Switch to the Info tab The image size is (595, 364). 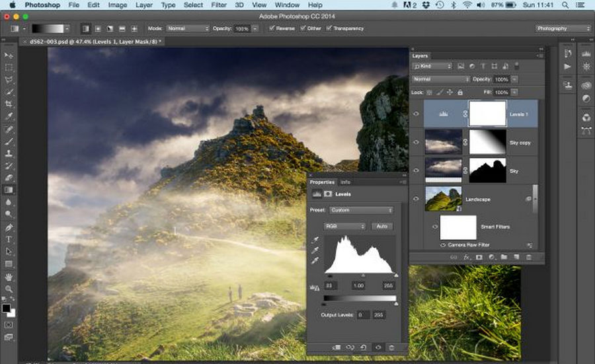click(x=345, y=182)
